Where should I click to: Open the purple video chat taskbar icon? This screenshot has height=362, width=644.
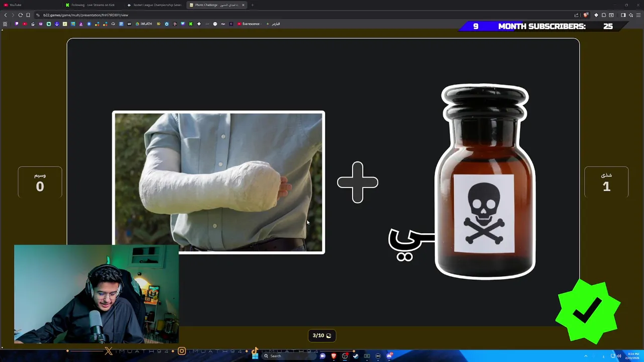click(x=323, y=356)
